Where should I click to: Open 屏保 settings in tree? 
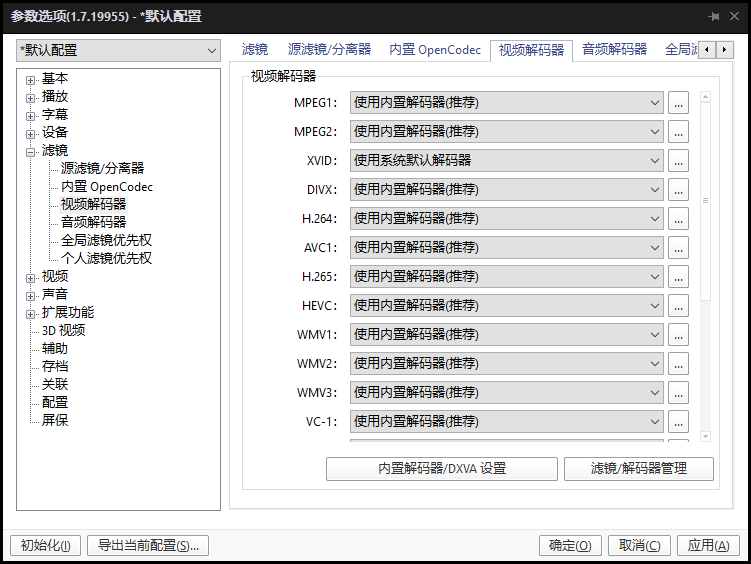click(55, 420)
